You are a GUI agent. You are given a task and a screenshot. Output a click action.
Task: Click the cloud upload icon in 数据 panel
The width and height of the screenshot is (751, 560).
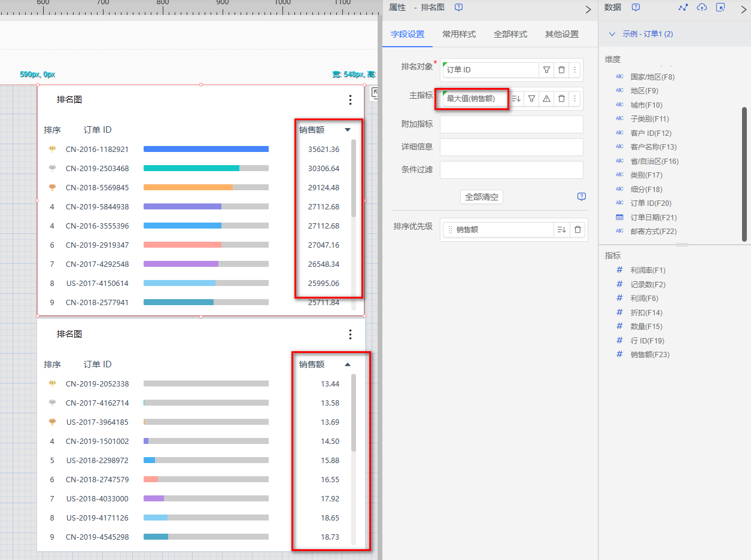(702, 7)
